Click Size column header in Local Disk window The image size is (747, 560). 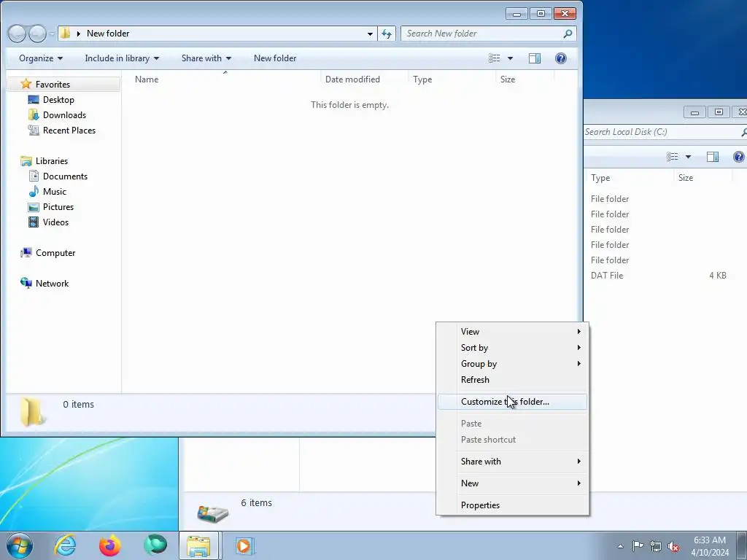(703, 178)
